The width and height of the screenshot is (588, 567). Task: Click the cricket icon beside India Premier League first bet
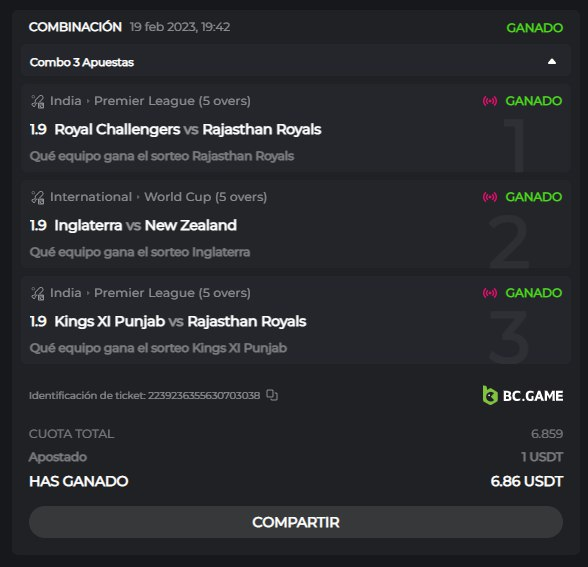click(38, 101)
